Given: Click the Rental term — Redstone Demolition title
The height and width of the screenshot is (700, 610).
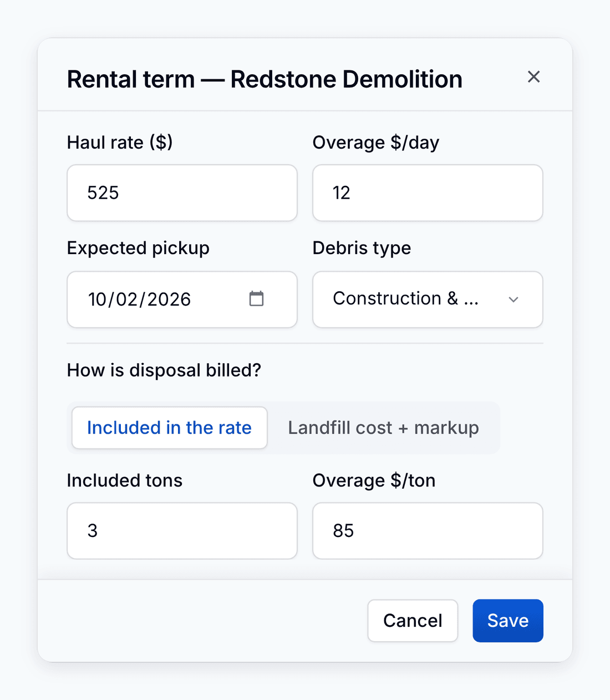Looking at the screenshot, I should 265,79.
